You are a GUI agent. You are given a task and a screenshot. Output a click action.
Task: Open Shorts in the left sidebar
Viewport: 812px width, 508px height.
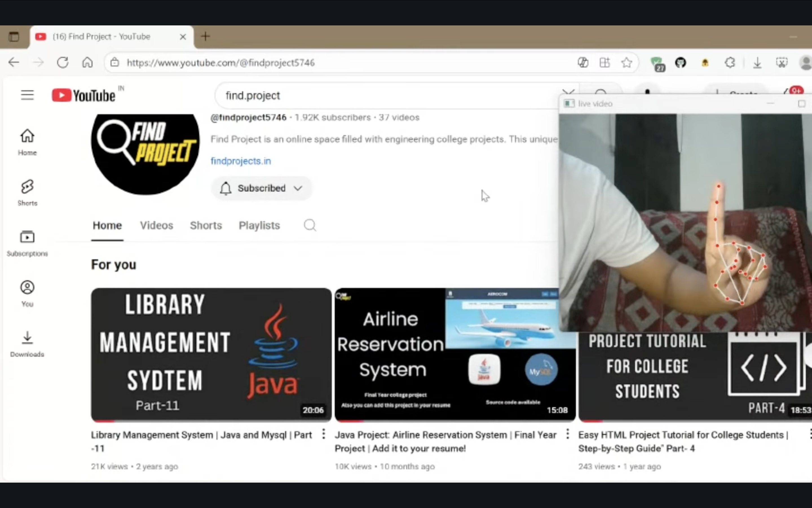27,193
